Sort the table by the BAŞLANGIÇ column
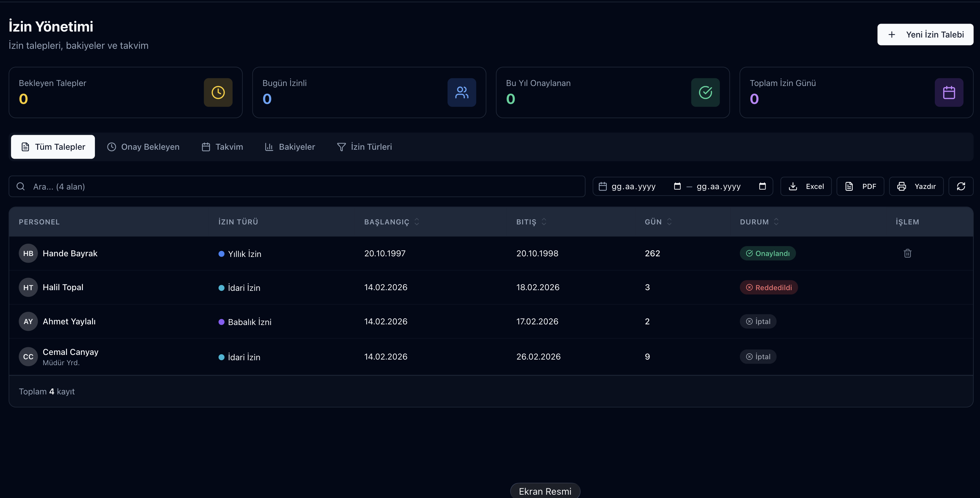Screen dimensions: 980x498 pos(392,221)
